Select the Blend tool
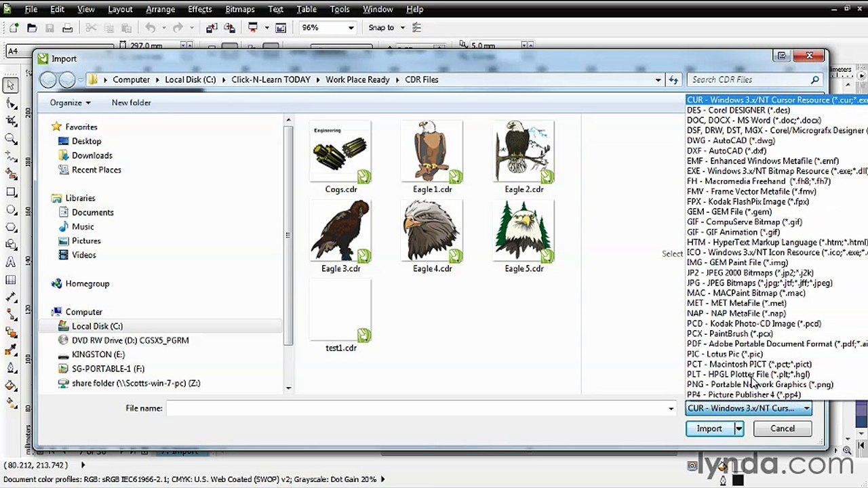The height and width of the screenshot is (488, 868). click(x=10, y=333)
